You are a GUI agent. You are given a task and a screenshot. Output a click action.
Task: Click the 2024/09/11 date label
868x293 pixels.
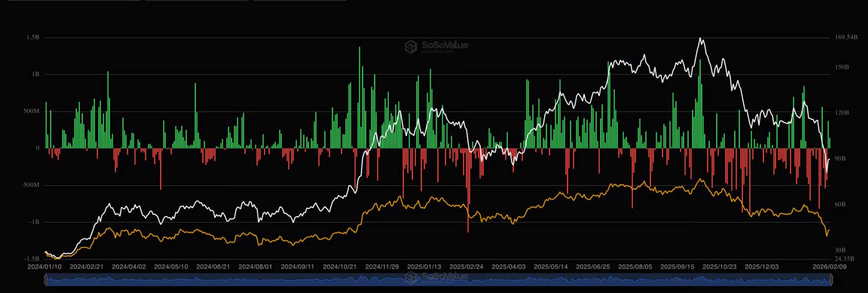(297, 267)
